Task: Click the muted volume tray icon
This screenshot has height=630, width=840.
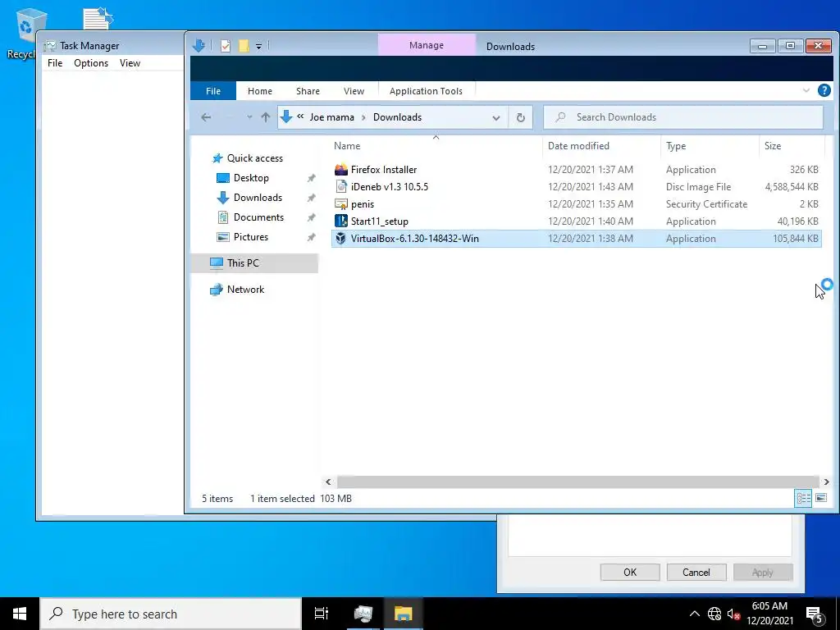Action: coord(733,614)
